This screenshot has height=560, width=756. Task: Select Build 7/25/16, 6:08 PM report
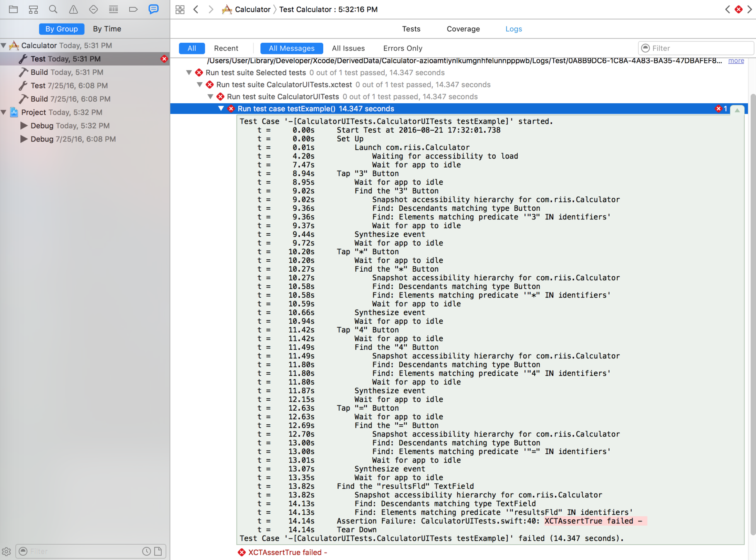(85, 99)
